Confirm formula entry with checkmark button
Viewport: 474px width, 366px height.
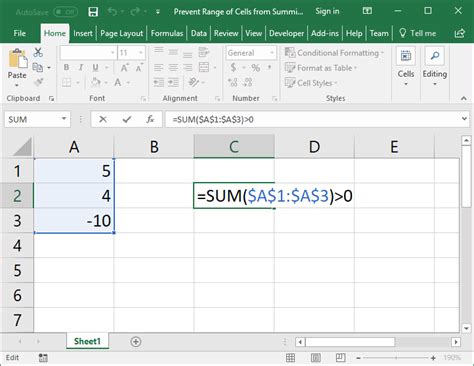tap(127, 119)
